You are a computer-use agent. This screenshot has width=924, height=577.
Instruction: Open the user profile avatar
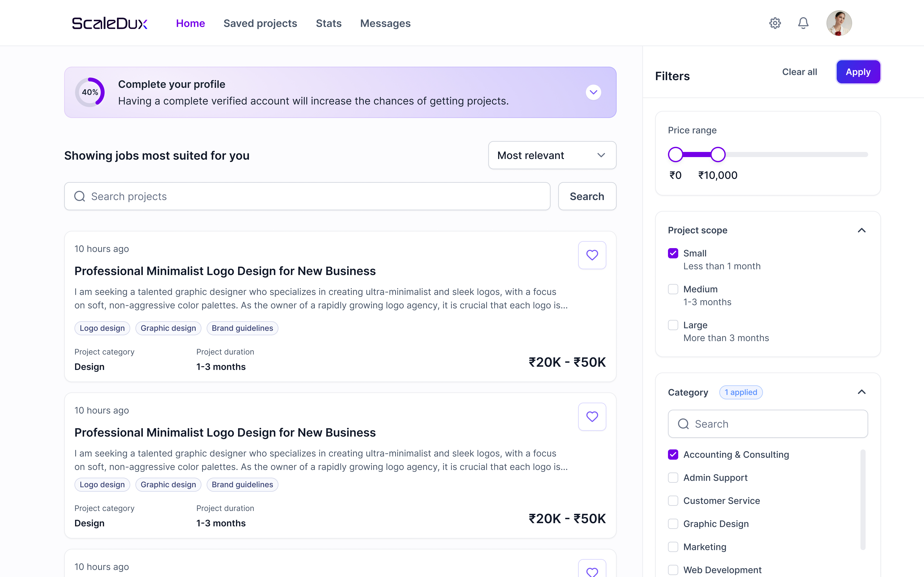click(839, 23)
